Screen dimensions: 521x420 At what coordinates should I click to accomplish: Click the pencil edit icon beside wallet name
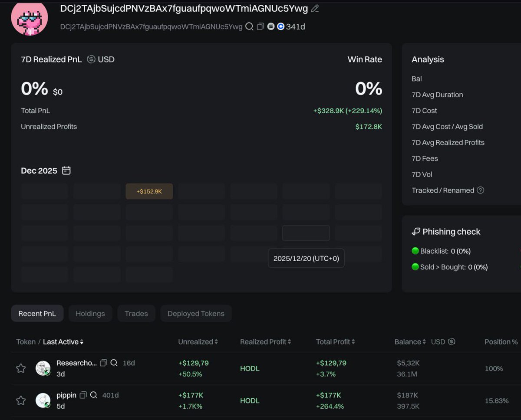click(315, 8)
